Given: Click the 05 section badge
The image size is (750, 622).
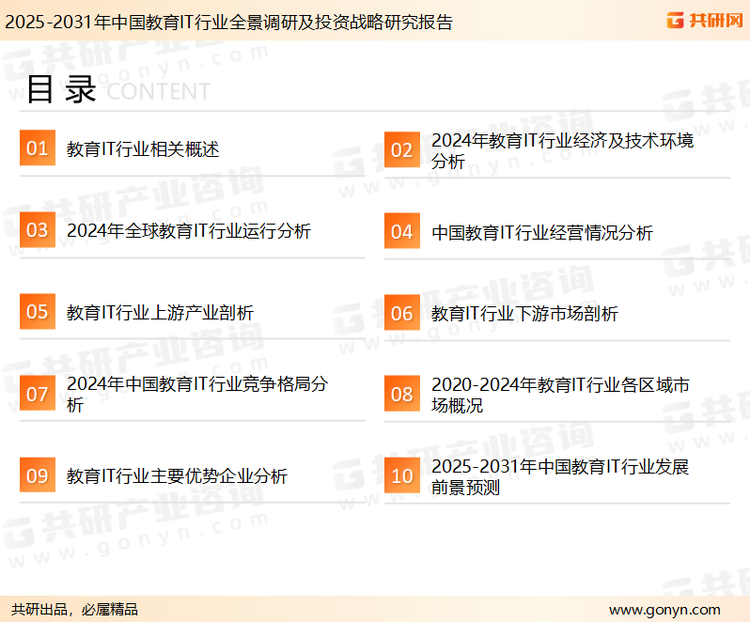Looking at the screenshot, I should pyautogui.click(x=37, y=312).
